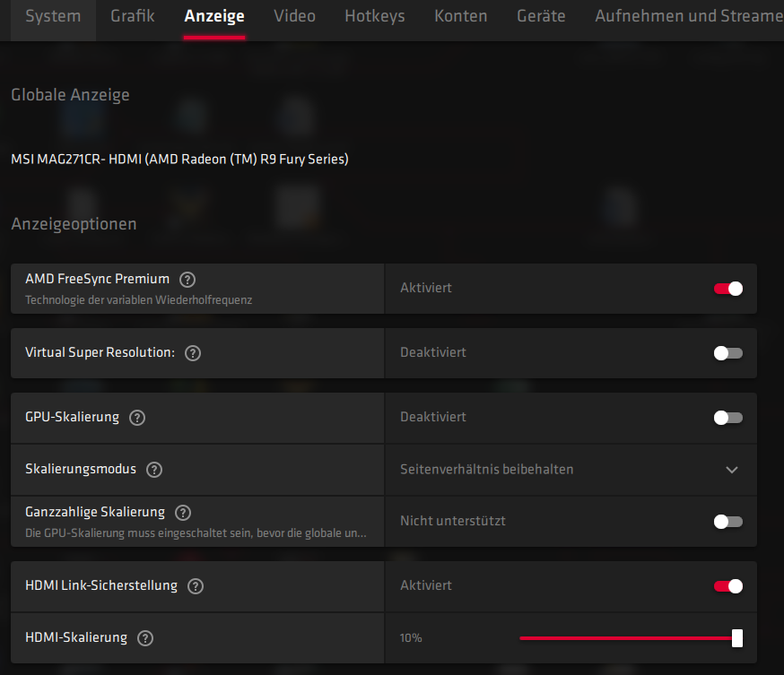Open the System tab

point(53,16)
